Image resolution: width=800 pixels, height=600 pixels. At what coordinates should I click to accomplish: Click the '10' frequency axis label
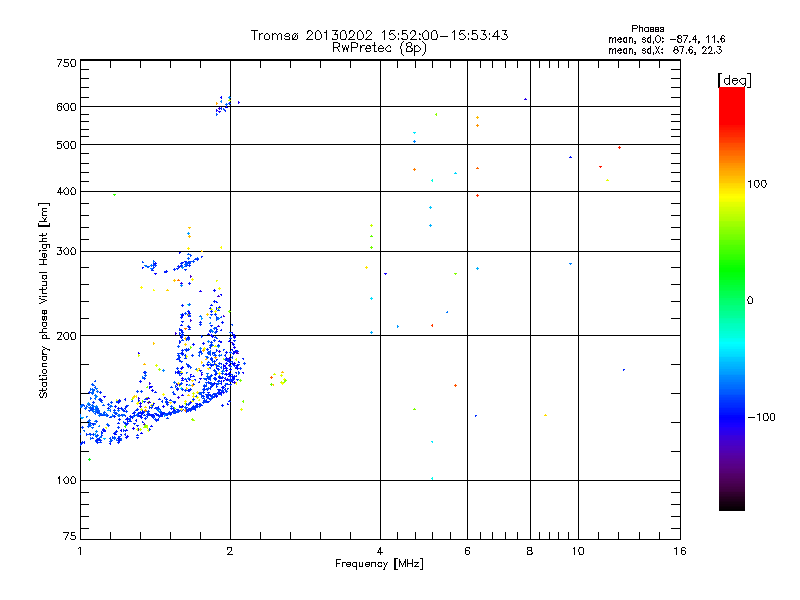tap(578, 551)
